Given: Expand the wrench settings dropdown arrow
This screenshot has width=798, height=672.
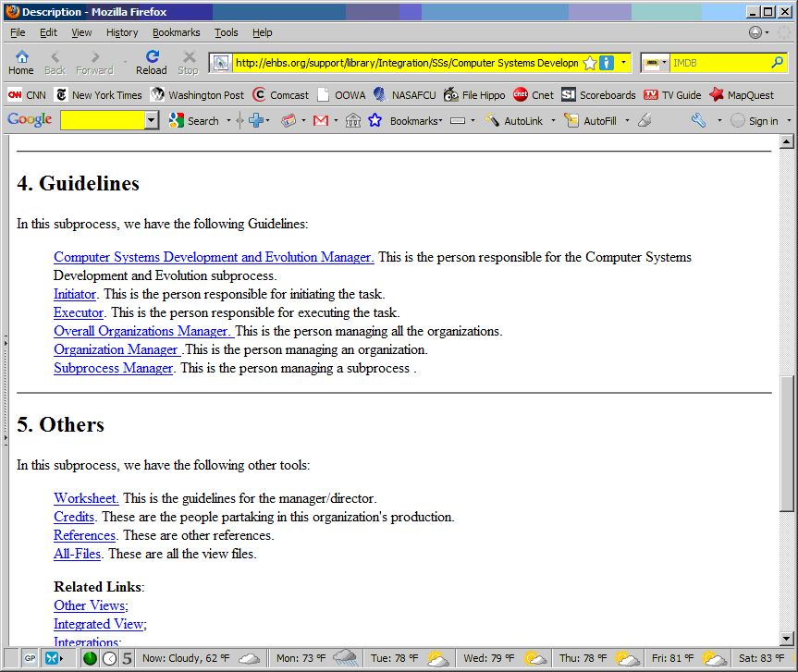Looking at the screenshot, I should point(719,120).
